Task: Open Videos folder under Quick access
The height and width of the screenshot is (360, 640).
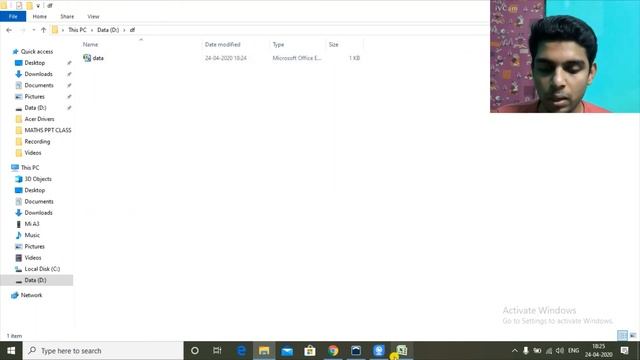Action: pos(33,153)
